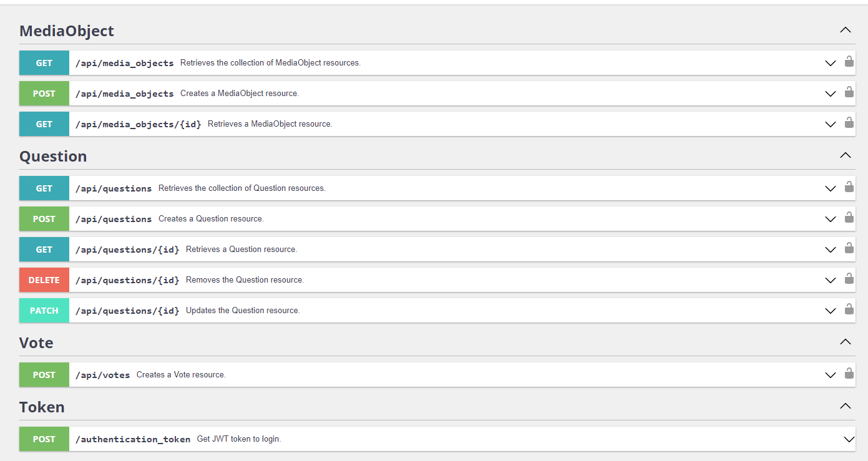Click POST badge for /api/media_objects
The width and height of the screenshot is (868, 461).
pos(44,94)
